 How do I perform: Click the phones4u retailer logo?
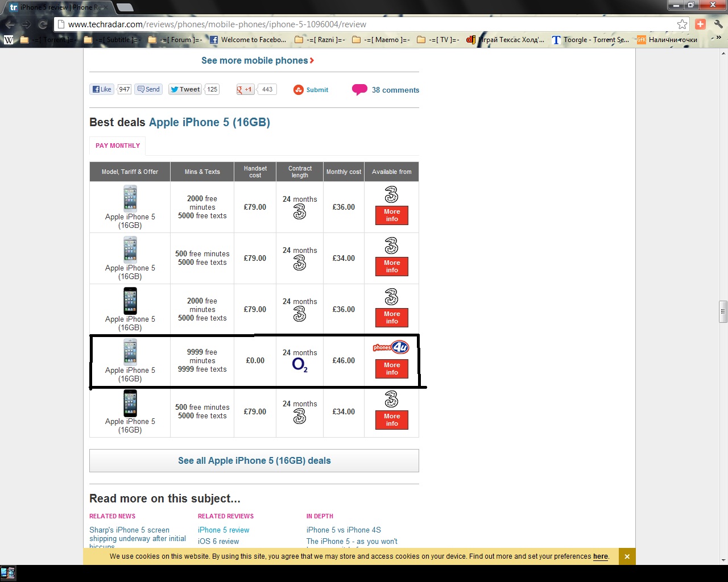pyautogui.click(x=391, y=347)
